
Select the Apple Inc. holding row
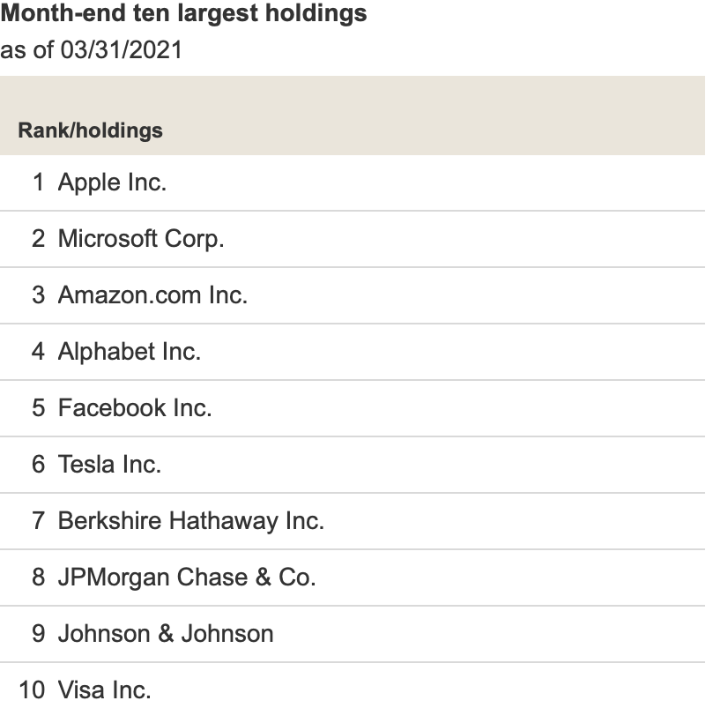353,183
